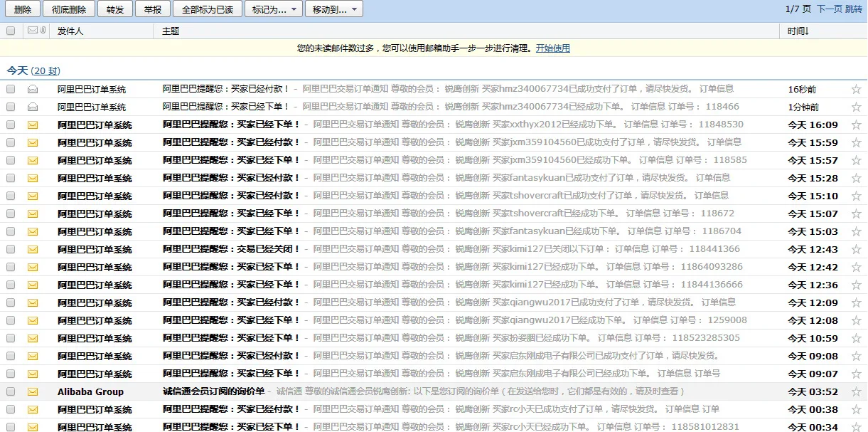Check the box for the 1分钟前 email

pyautogui.click(x=11, y=107)
